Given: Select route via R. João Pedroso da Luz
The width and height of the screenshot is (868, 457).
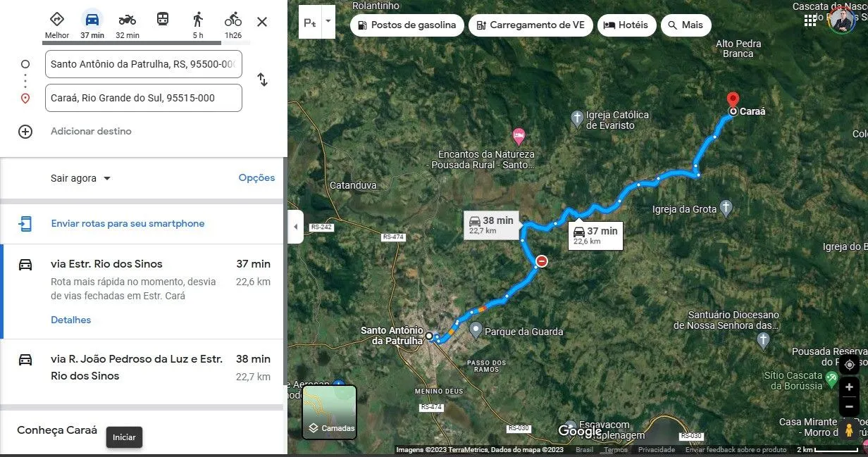Looking at the screenshot, I should tap(143, 372).
